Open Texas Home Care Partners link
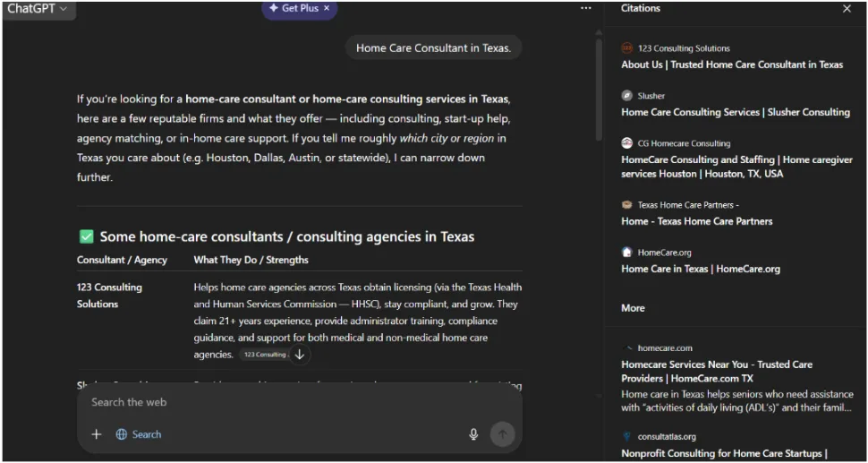868x463 pixels. click(696, 221)
